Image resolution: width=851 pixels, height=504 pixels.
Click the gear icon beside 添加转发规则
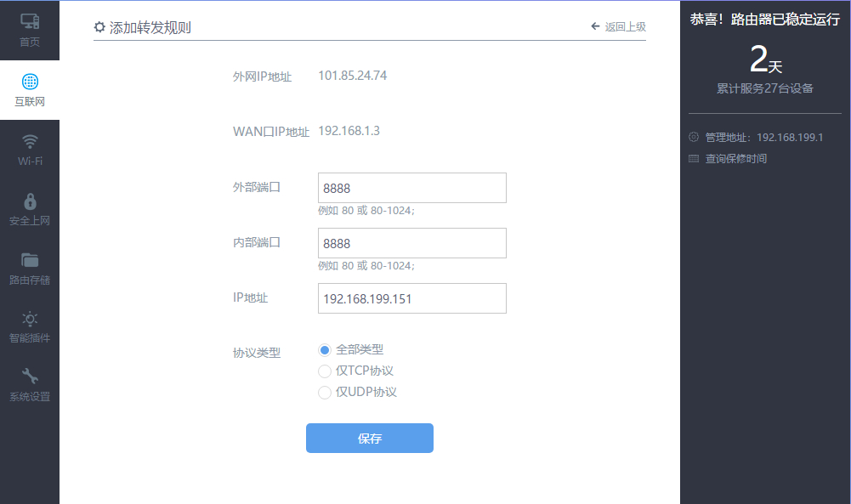click(99, 26)
